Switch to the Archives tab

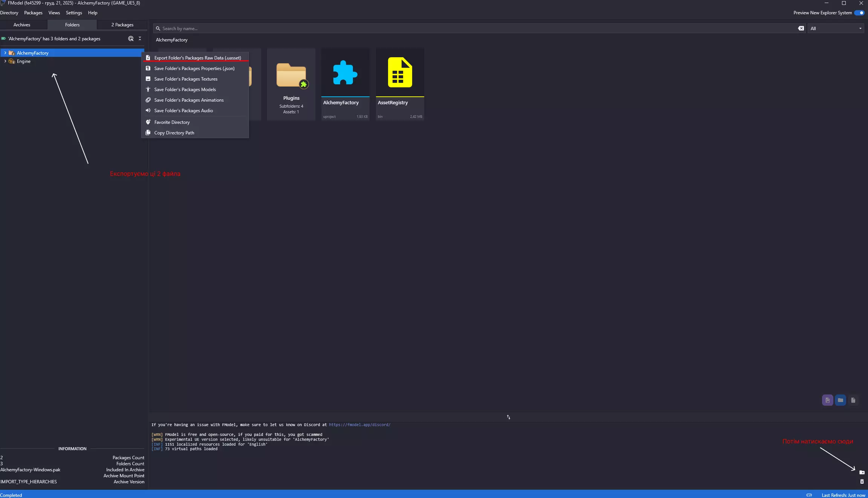point(22,25)
